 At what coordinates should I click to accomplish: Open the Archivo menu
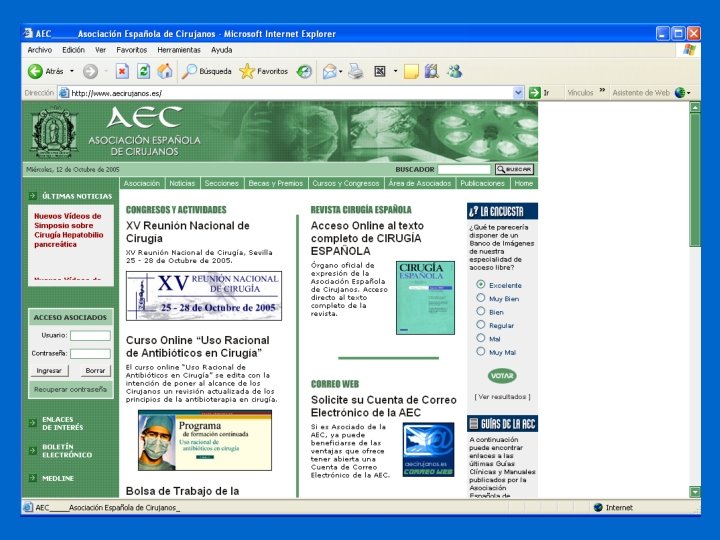(x=39, y=50)
